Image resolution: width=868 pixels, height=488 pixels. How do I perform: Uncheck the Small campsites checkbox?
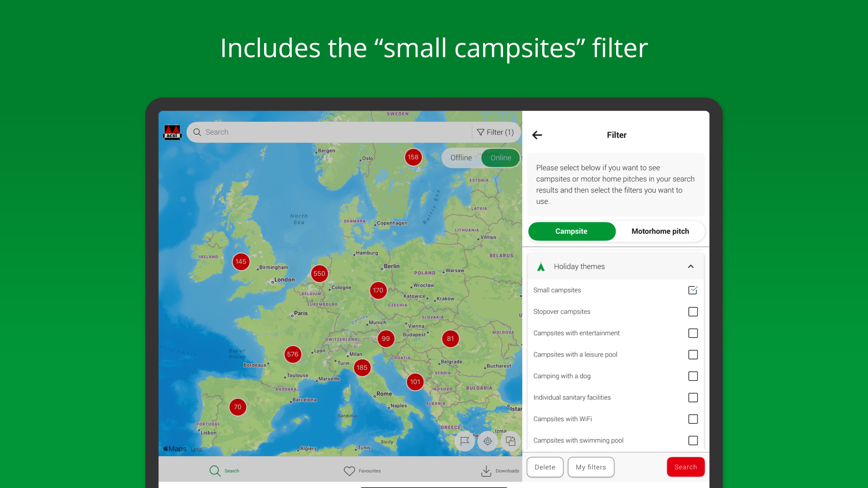pyautogui.click(x=693, y=290)
